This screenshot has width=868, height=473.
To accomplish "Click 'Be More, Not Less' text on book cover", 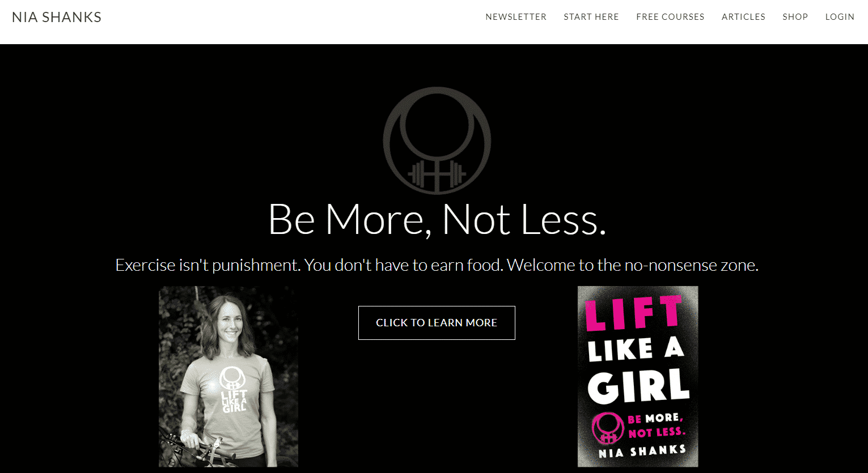I will click(656, 426).
